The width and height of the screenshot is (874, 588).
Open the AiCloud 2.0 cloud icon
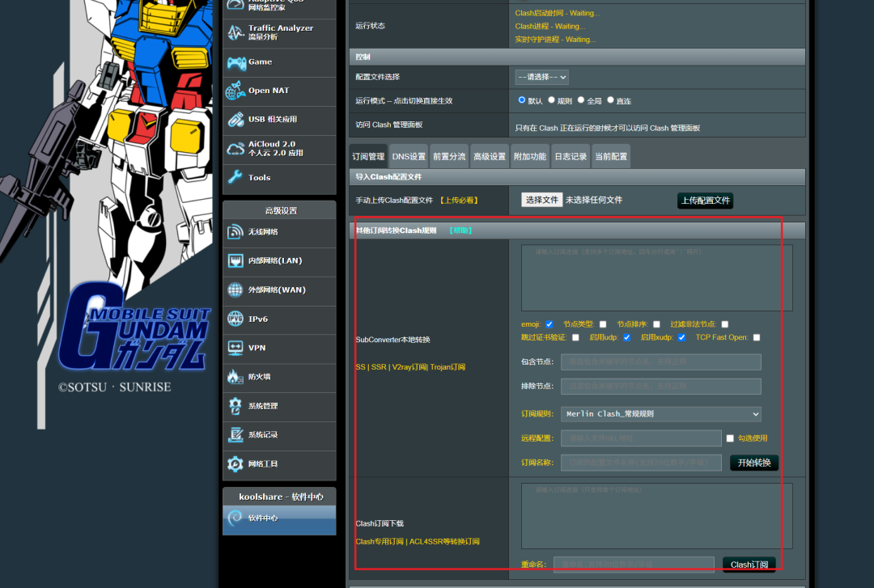click(235, 149)
